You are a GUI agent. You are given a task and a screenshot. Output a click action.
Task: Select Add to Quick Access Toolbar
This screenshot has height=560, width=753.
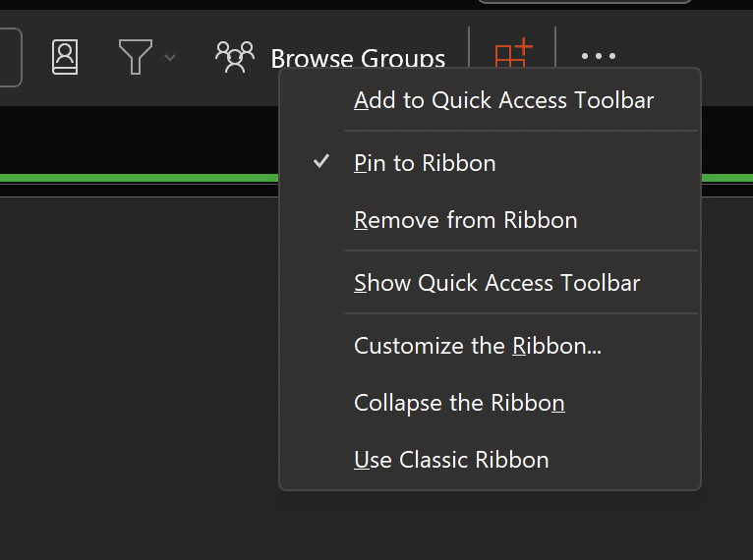coord(503,100)
